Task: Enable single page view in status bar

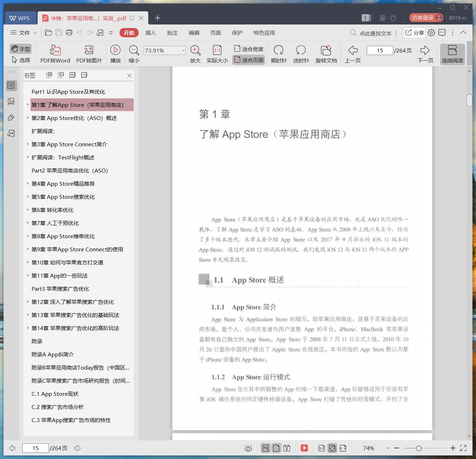Action: (276, 448)
